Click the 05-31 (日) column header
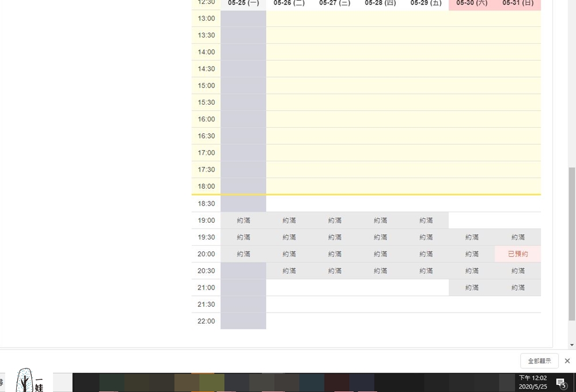This screenshot has height=392, width=576. point(518,3)
